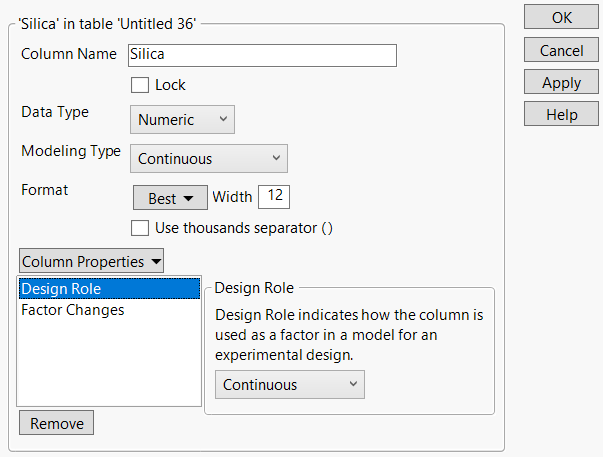The image size is (603, 457).
Task: Focus the Width input box
Action: (274, 196)
